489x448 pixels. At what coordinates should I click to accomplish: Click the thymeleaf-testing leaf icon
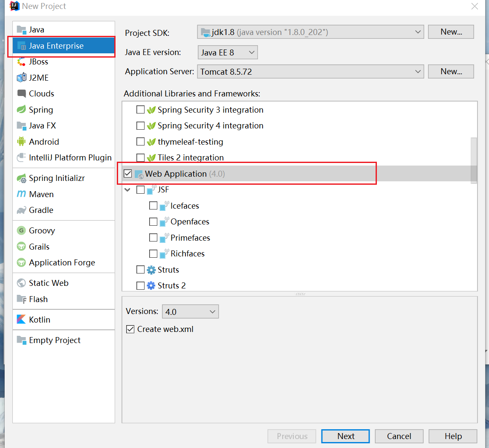[151, 142]
